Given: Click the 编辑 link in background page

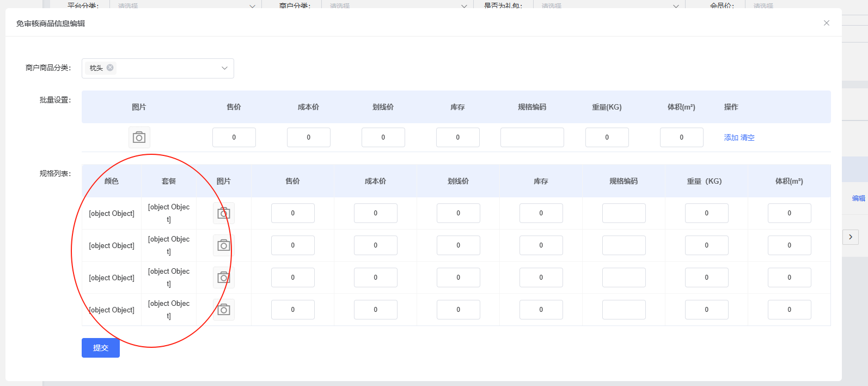Looking at the screenshot, I should pyautogui.click(x=859, y=198).
